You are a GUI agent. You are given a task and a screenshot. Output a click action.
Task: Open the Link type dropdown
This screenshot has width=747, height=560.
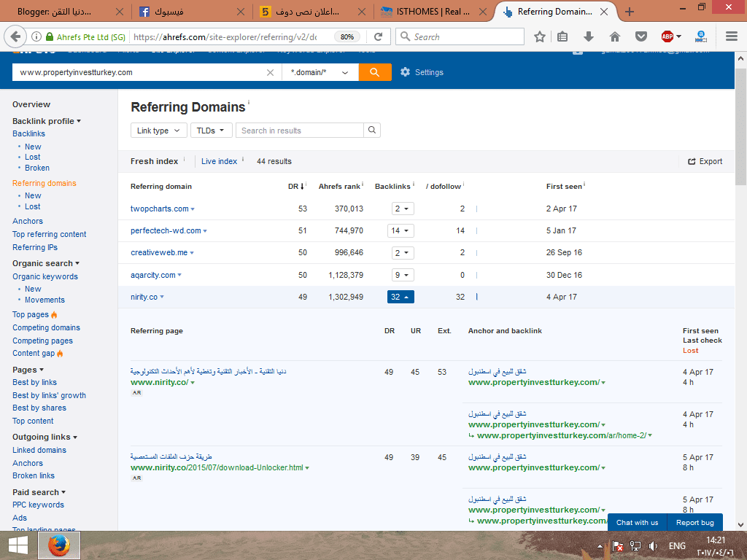point(158,131)
